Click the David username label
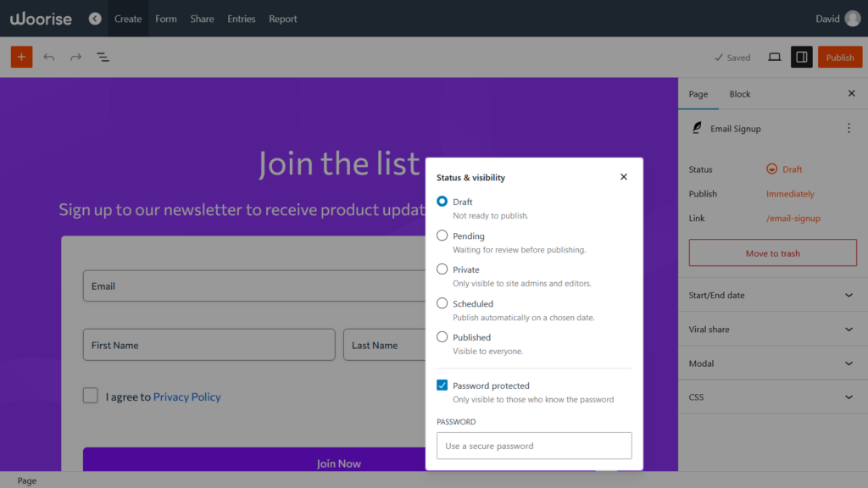The height and width of the screenshot is (488, 868). point(827,19)
